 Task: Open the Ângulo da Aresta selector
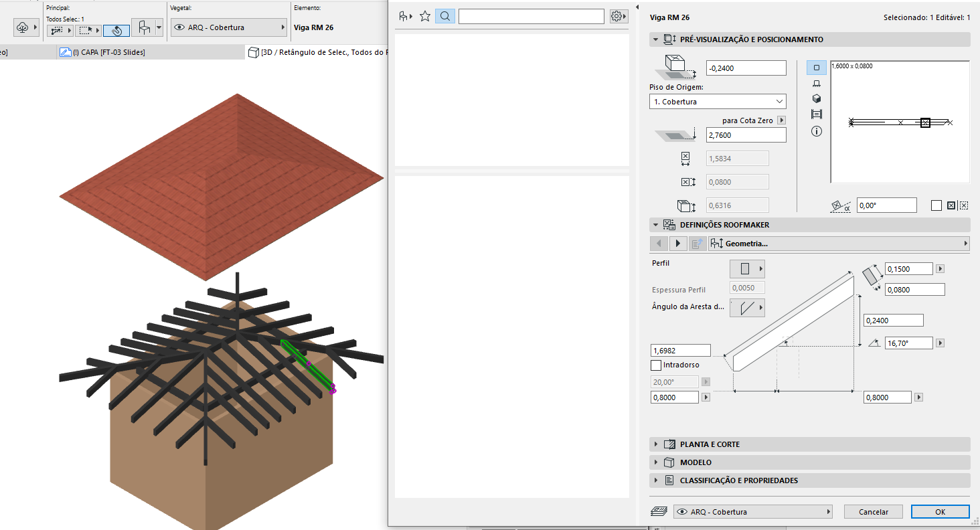[747, 307]
